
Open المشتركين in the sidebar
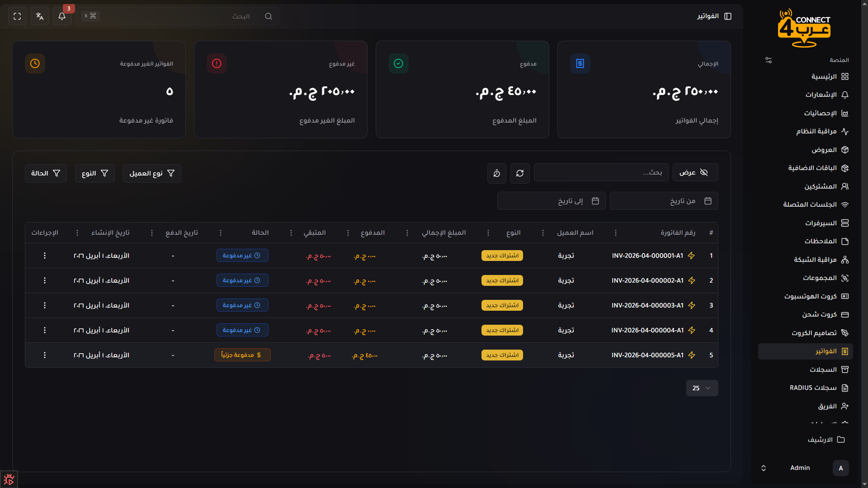click(x=806, y=186)
